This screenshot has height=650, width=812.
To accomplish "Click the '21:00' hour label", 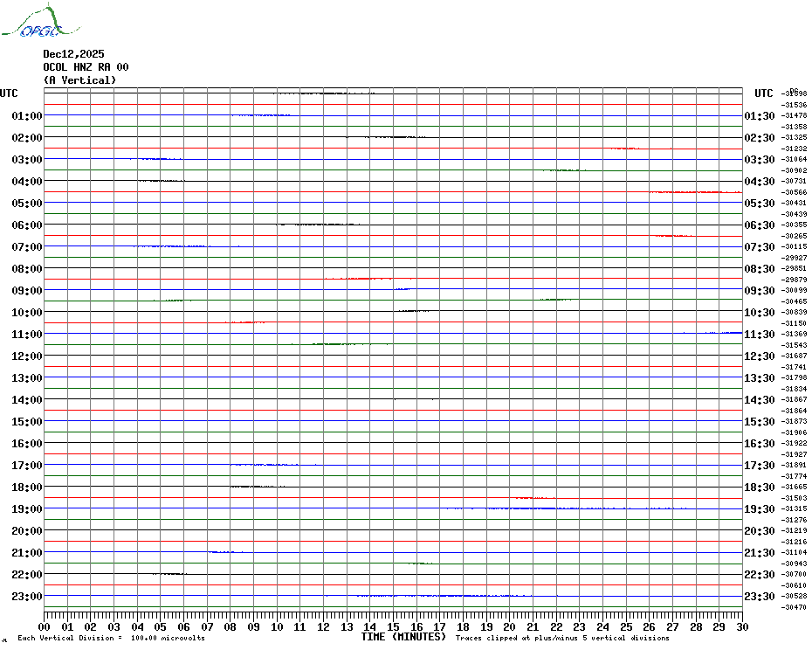I will pyautogui.click(x=27, y=552).
